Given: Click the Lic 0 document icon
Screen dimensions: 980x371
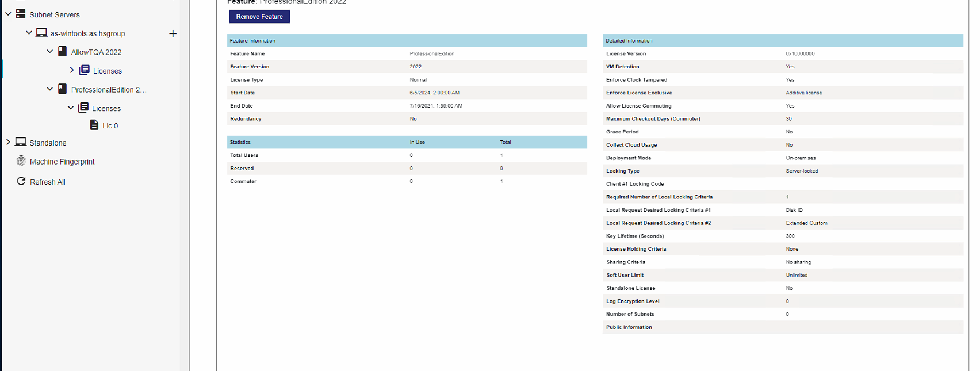Looking at the screenshot, I should [94, 125].
